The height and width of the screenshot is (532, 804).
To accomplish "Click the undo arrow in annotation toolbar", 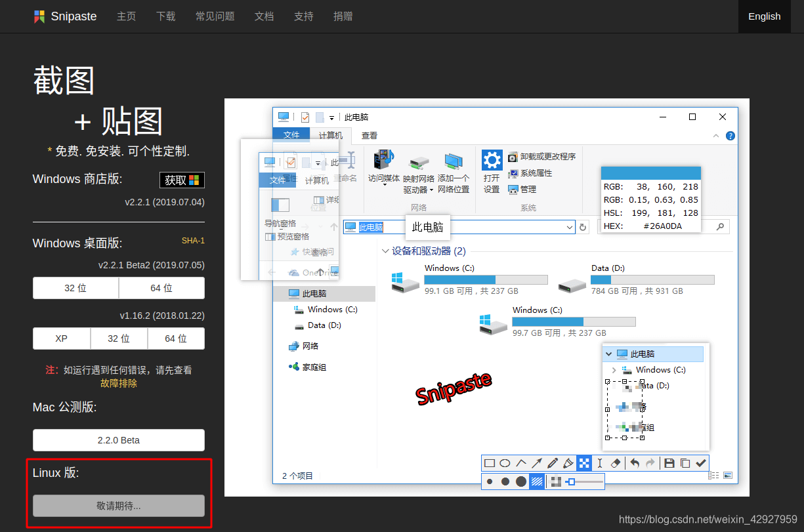I will [x=635, y=463].
